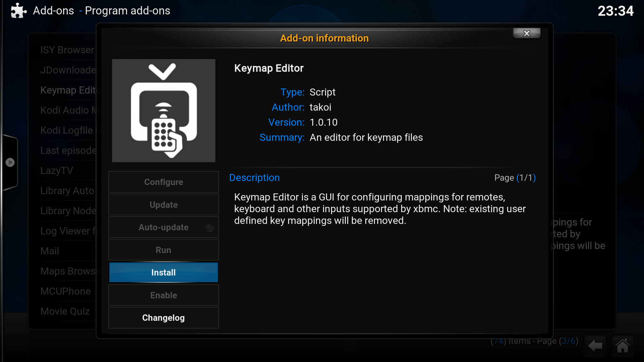Select Log Viewer entry in the list
Viewport: 644px width, 362px height.
(x=68, y=231)
